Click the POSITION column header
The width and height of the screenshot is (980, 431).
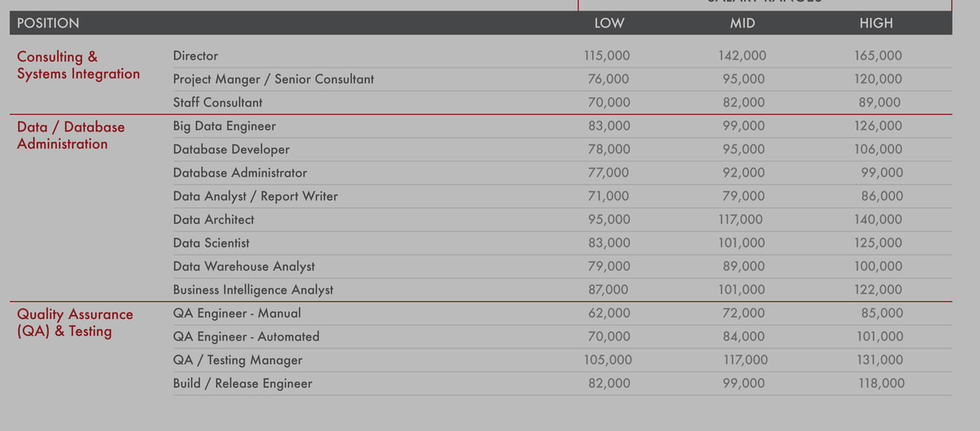coord(48,23)
